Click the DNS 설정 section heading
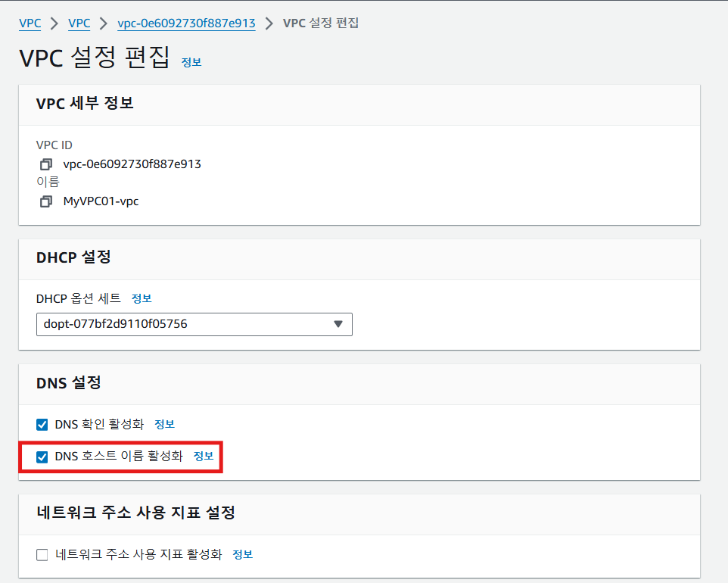Viewport: 728px width, 583px height. pyautogui.click(x=69, y=383)
